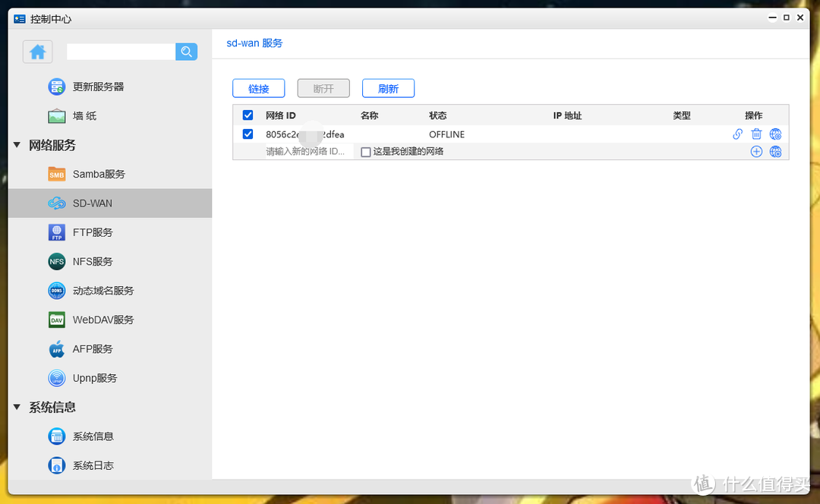Open 更新服务器 from the sidebar
This screenshot has height=504, width=820.
[56, 86]
